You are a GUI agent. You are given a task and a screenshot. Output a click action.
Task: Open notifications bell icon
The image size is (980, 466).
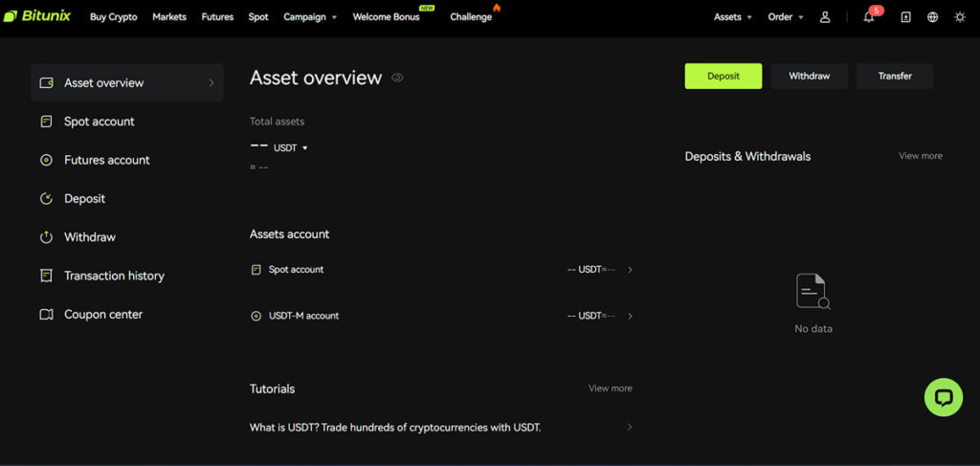869,17
